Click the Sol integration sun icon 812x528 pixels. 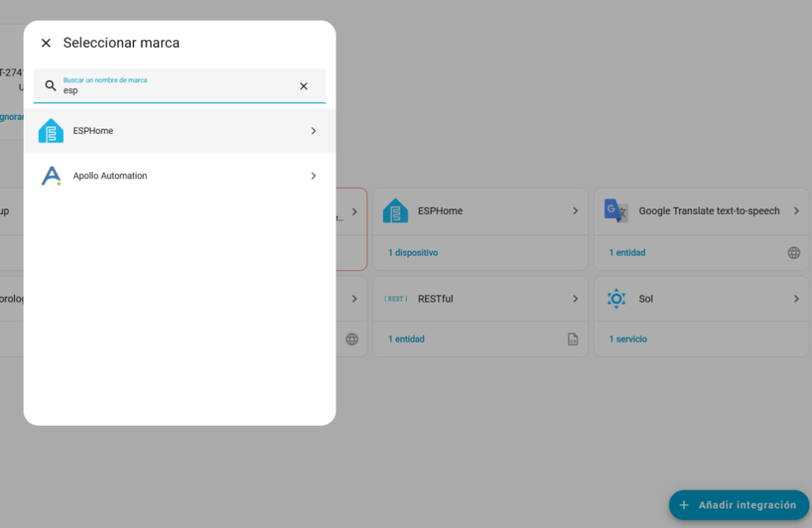point(616,299)
